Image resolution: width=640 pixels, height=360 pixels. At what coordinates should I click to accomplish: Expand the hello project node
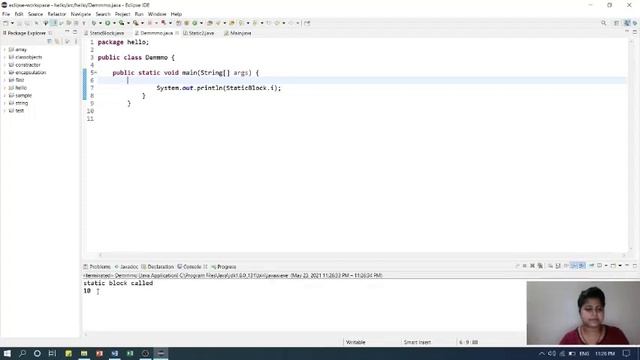click(5, 88)
